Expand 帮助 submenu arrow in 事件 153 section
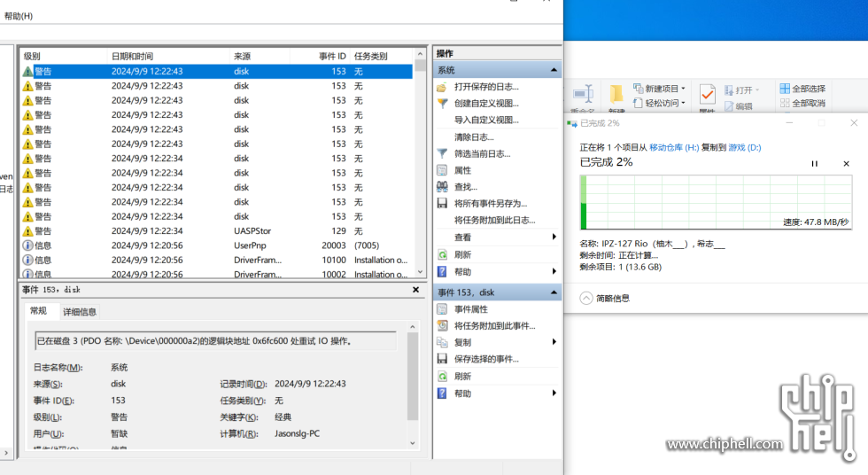This screenshot has height=475, width=868. (554, 393)
